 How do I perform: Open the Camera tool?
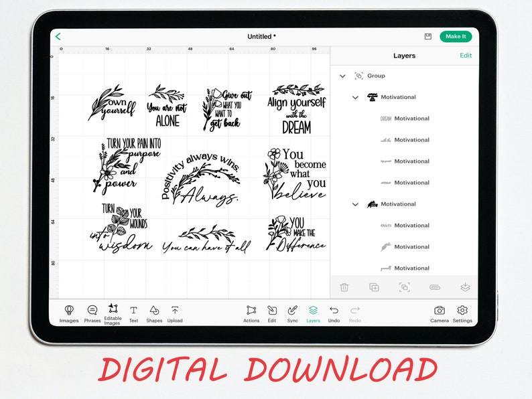440,313
